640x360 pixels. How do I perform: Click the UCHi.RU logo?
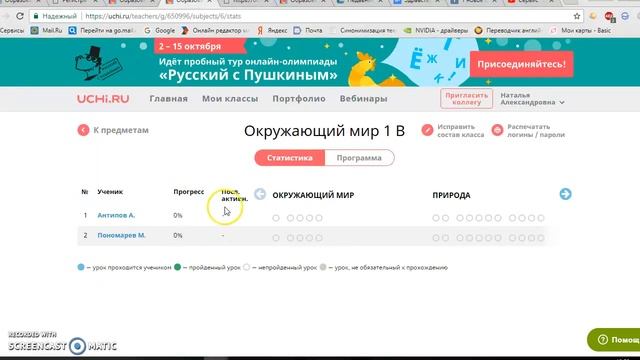pyautogui.click(x=103, y=99)
